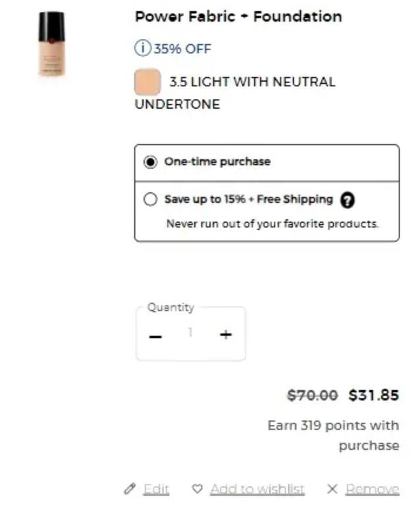Viewport: 420px width, 527px height.
Task: Click the Edit link
Action: click(156, 489)
